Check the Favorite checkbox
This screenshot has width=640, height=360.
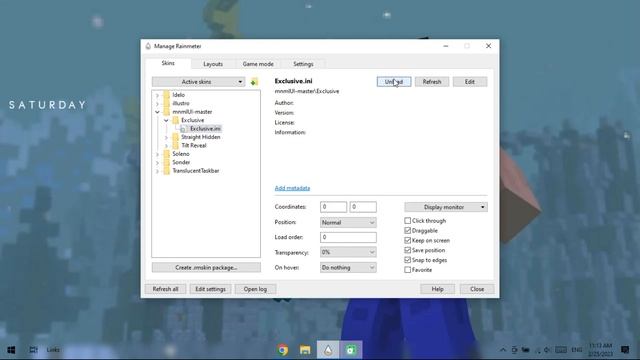[407, 270]
